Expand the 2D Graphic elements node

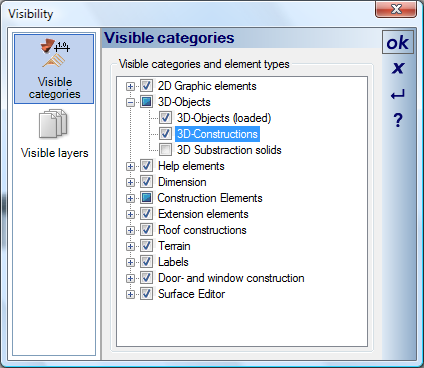(130, 87)
